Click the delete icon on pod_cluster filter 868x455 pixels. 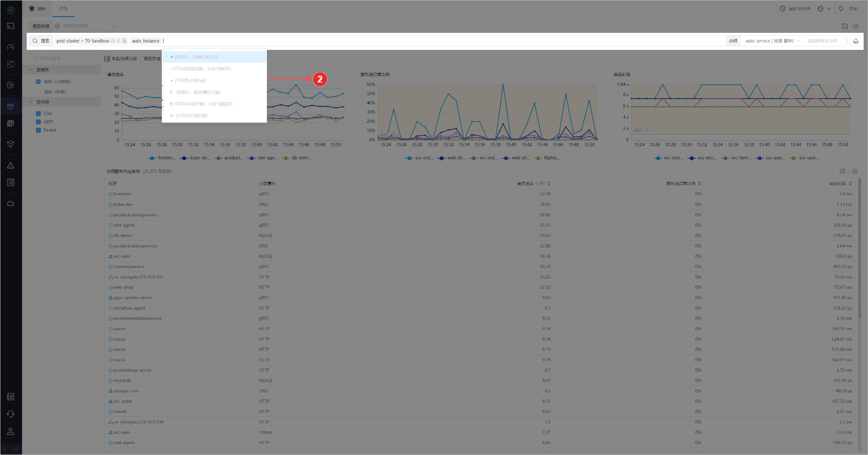[125, 41]
